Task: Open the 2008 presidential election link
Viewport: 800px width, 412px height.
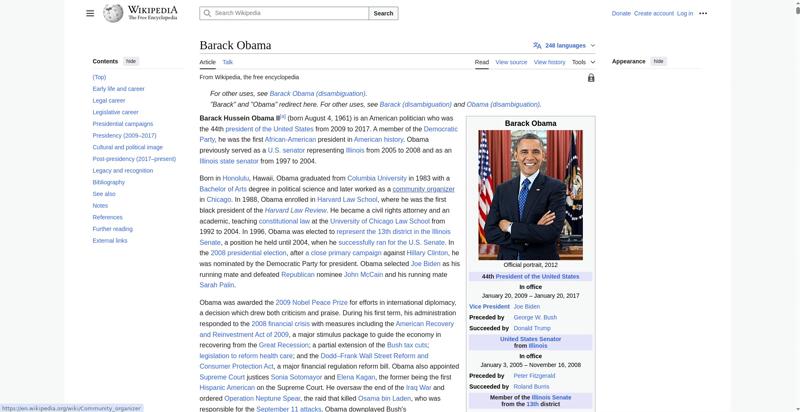Action: (x=248, y=253)
